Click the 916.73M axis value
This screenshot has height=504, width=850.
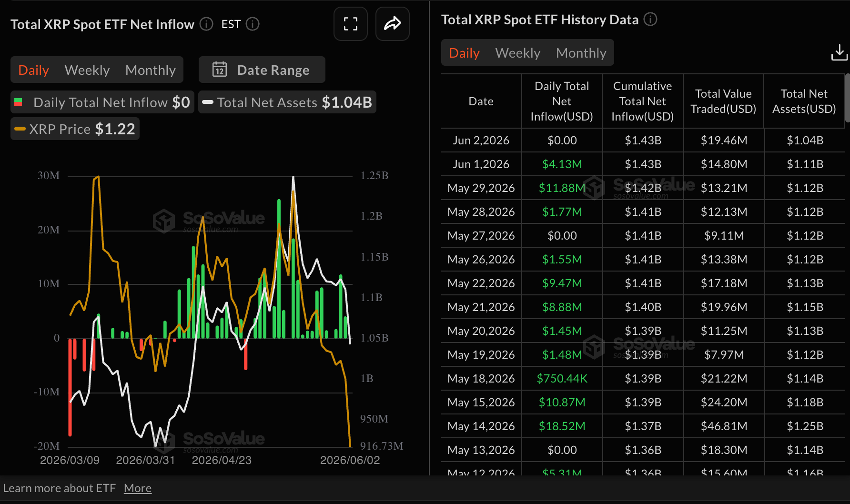[x=382, y=446]
